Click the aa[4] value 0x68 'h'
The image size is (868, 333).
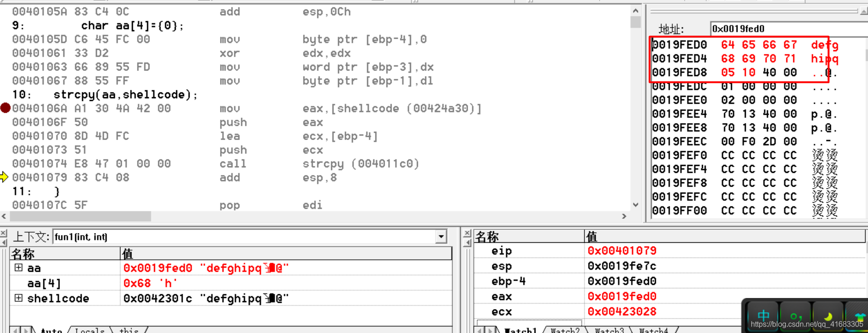(x=150, y=283)
